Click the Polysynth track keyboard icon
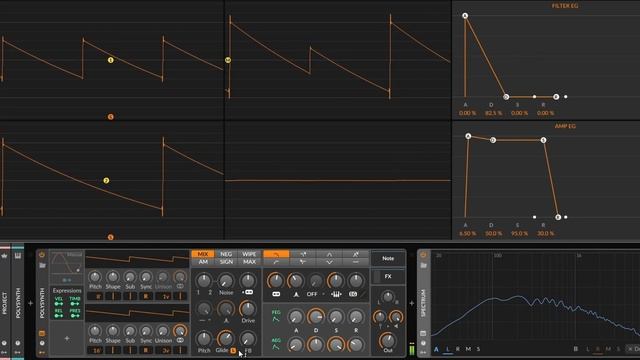This screenshot has width=640, height=360. coord(18,256)
